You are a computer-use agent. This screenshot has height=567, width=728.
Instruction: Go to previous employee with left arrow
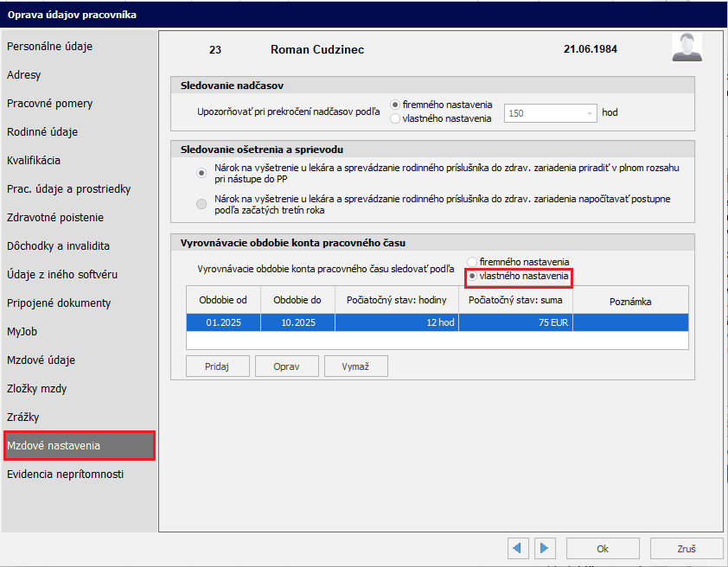click(x=518, y=548)
